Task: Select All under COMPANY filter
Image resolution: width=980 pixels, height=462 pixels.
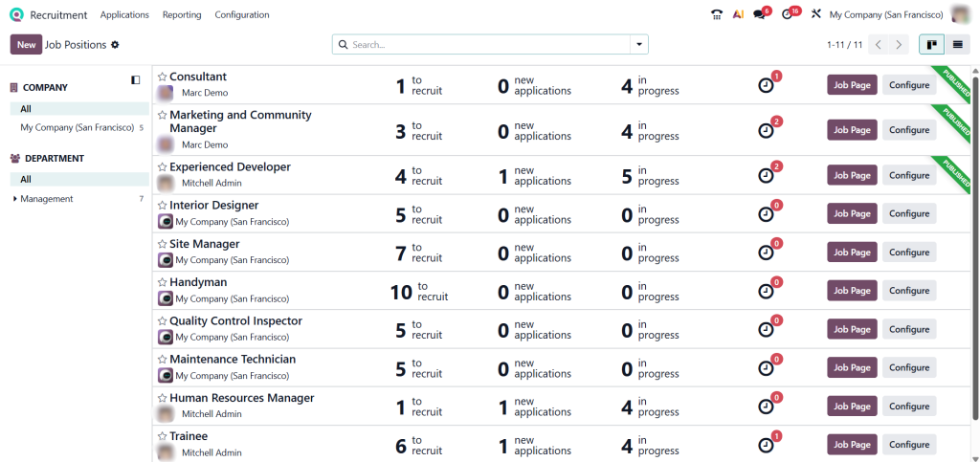Action: [x=79, y=109]
